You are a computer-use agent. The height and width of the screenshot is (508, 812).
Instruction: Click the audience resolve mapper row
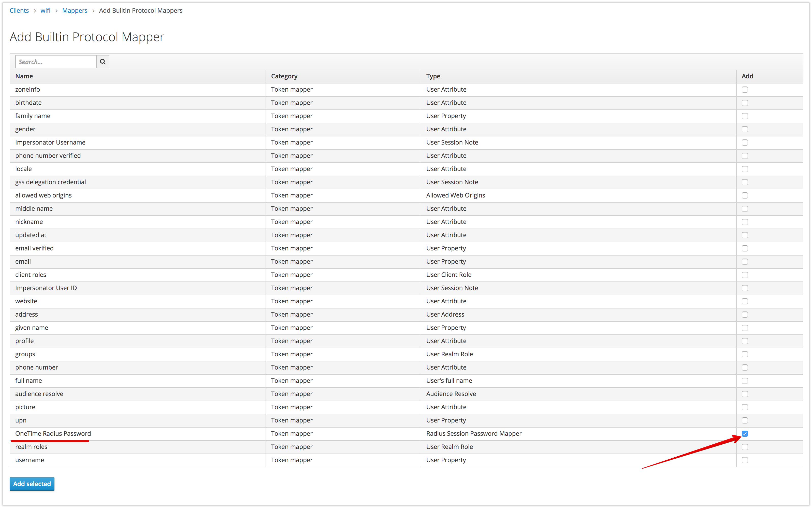click(406, 393)
